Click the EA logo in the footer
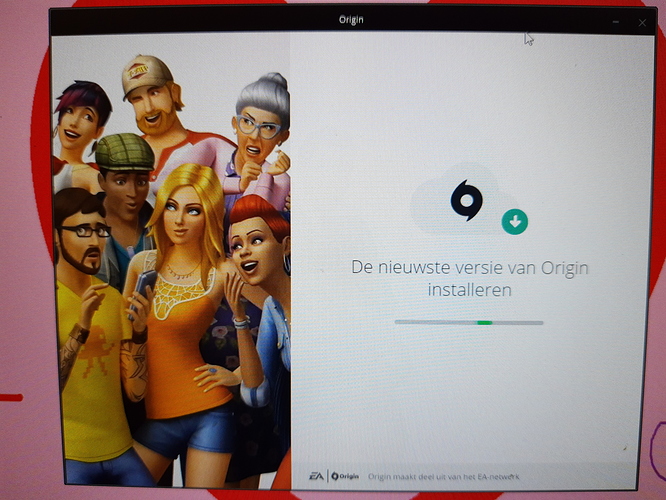Image resolution: width=666 pixels, height=500 pixels. [x=316, y=476]
